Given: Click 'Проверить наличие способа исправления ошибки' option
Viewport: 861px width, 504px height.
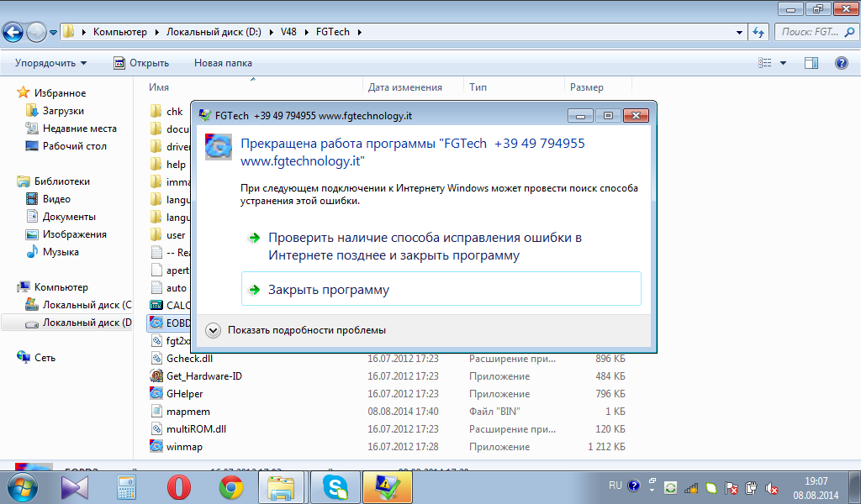Looking at the screenshot, I should pyautogui.click(x=441, y=246).
